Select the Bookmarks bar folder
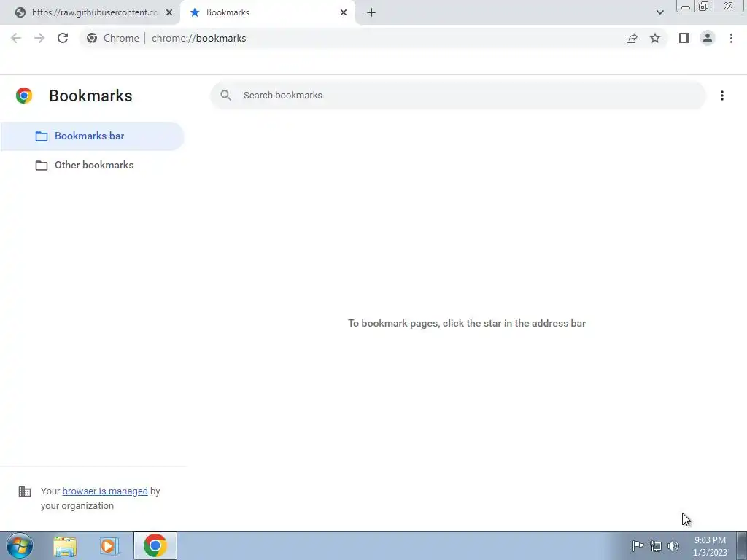This screenshot has width=747, height=560. 93,136
